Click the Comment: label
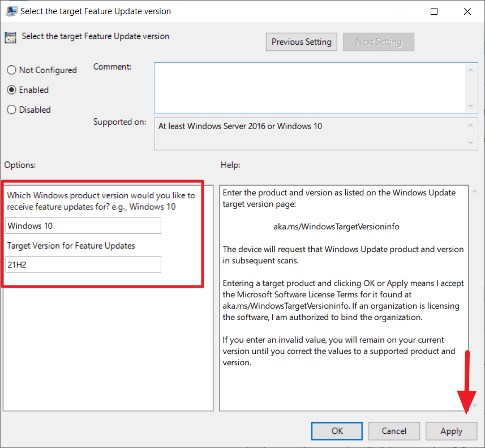The width and height of the screenshot is (485, 448). (112, 67)
